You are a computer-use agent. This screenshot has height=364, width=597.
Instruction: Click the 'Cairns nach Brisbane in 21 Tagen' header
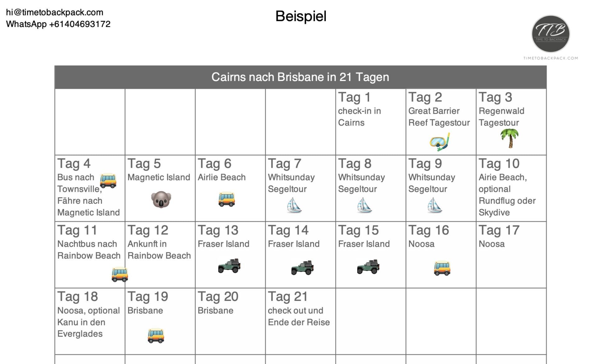(x=300, y=77)
